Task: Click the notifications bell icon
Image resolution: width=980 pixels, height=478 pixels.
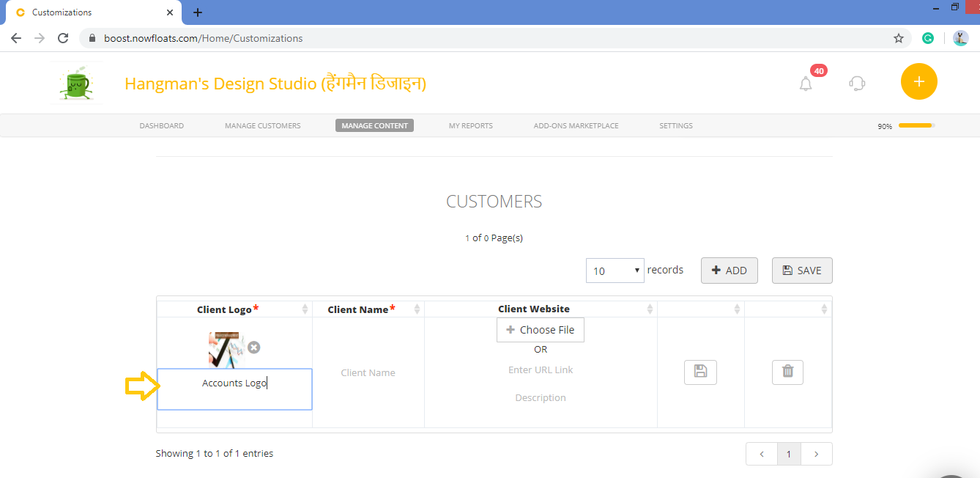Action: click(x=806, y=84)
